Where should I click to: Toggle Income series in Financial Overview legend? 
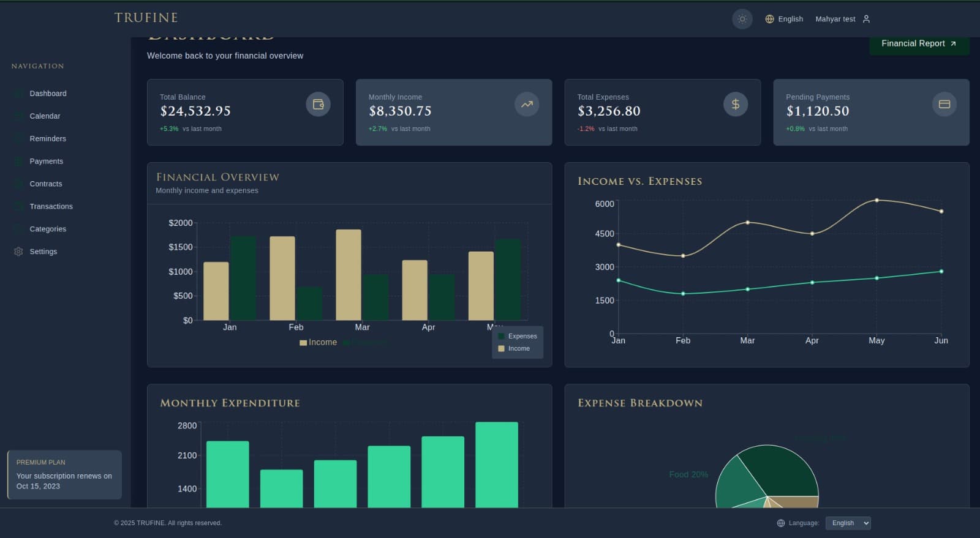[318, 343]
